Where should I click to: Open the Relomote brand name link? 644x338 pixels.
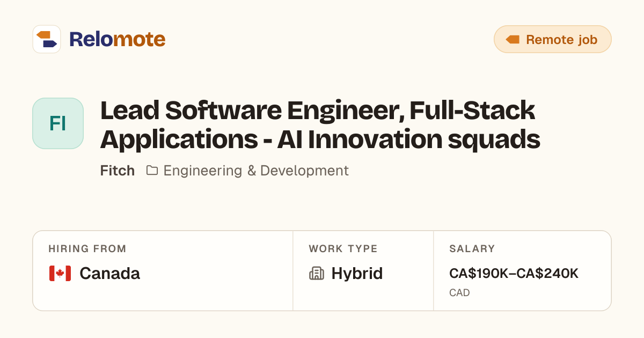click(117, 39)
